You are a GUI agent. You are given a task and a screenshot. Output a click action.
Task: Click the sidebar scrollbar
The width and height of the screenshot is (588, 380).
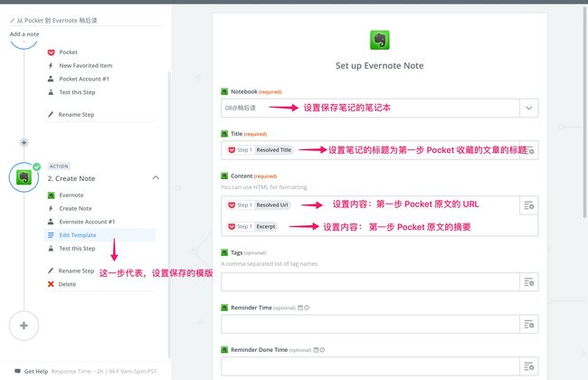pos(169,214)
